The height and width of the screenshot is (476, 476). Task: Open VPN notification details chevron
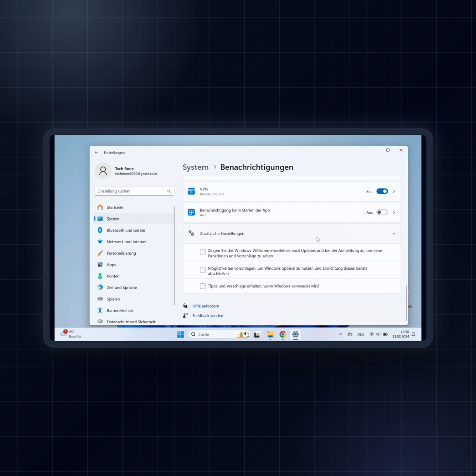tap(394, 192)
